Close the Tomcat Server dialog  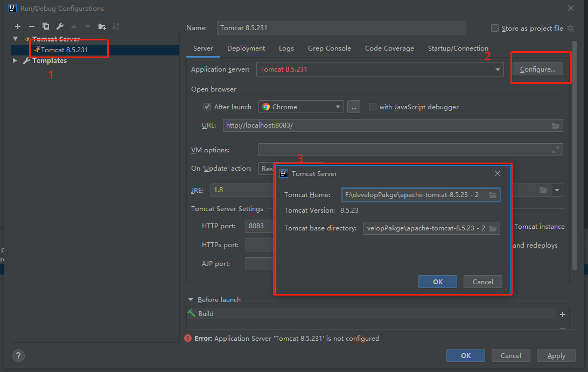[497, 173]
